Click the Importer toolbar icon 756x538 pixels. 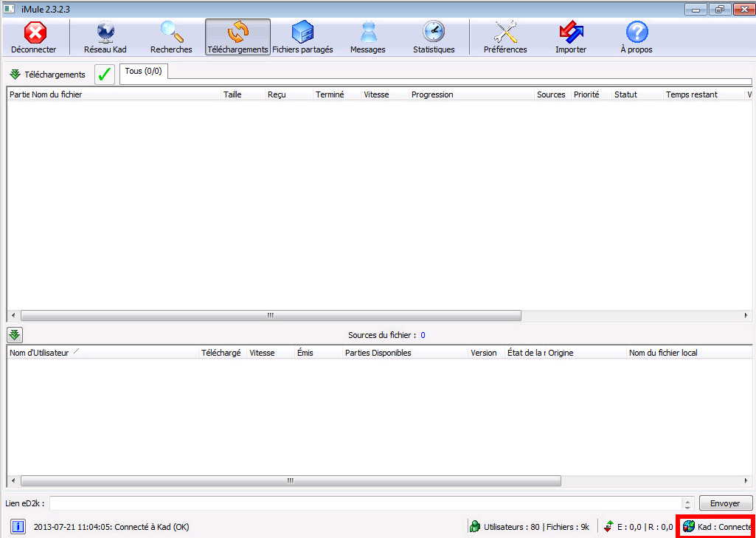[571, 37]
